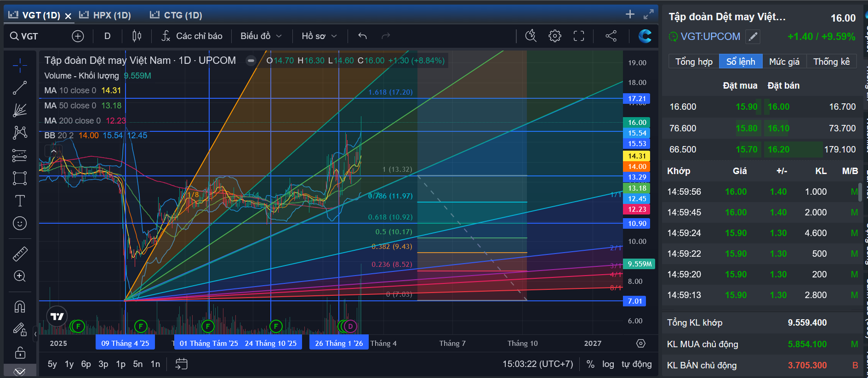Image resolution: width=868 pixels, height=378 pixels.
Task: Open Các chỉ báo indicators
Action: coord(192,36)
